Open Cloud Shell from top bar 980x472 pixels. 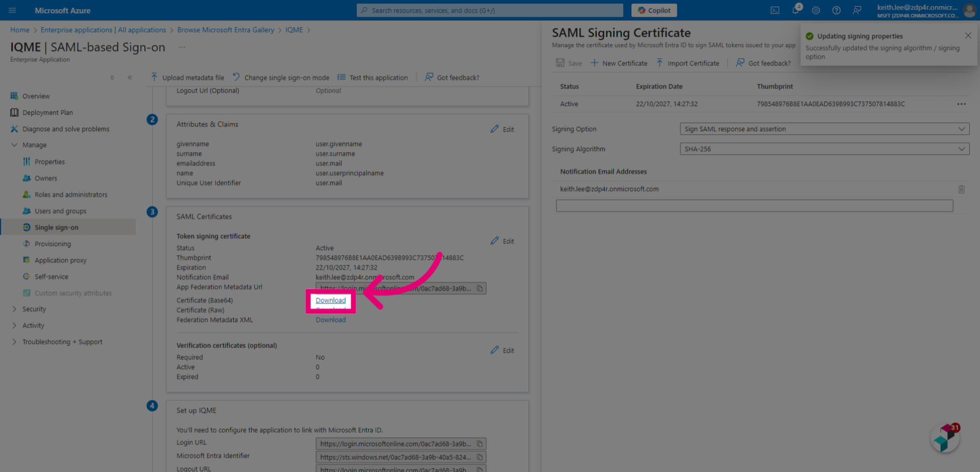coord(775,10)
